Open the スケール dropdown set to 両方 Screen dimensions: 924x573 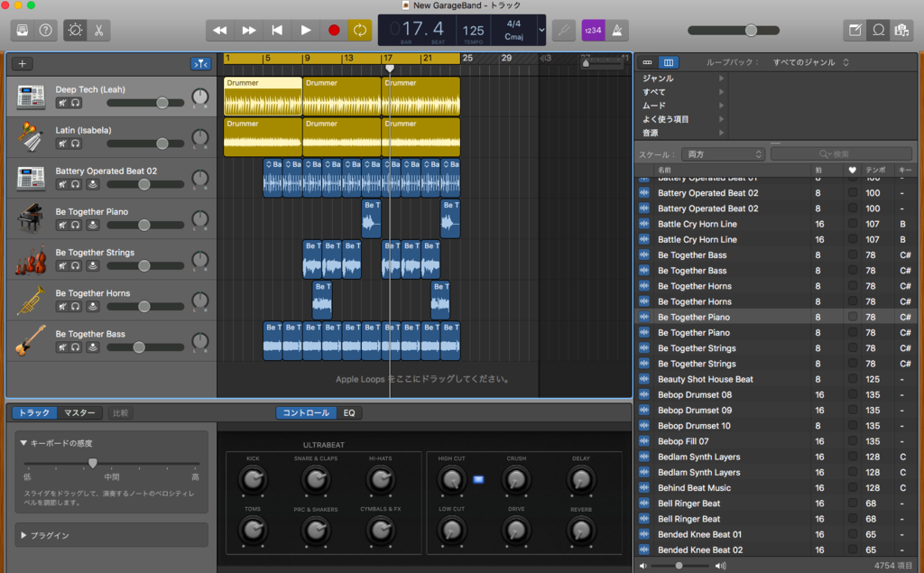tap(723, 154)
